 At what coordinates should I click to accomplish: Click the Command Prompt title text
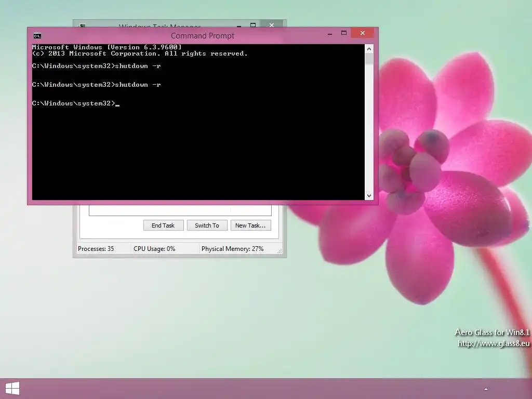[203, 36]
